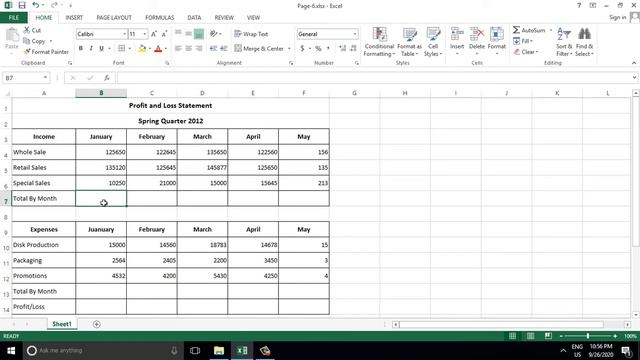
Task: Select the Format Painter brush
Action: [x=27, y=51]
